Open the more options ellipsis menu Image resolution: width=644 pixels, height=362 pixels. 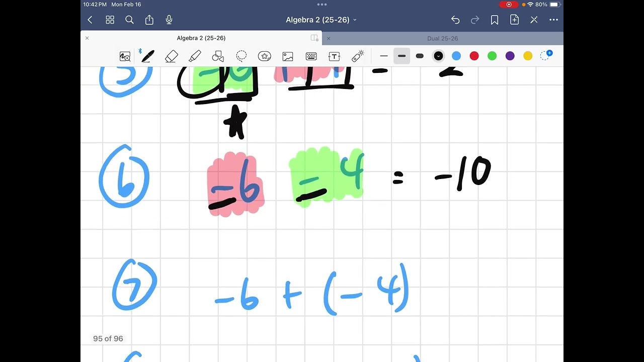pos(554,20)
